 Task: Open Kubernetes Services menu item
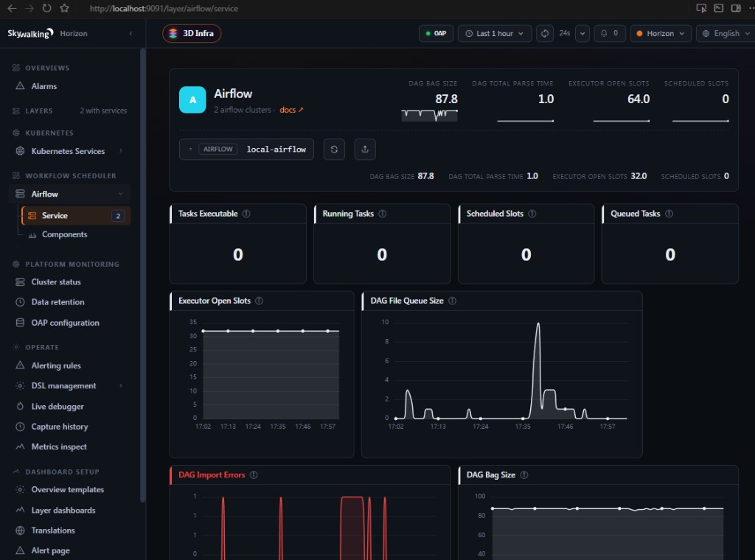click(68, 151)
